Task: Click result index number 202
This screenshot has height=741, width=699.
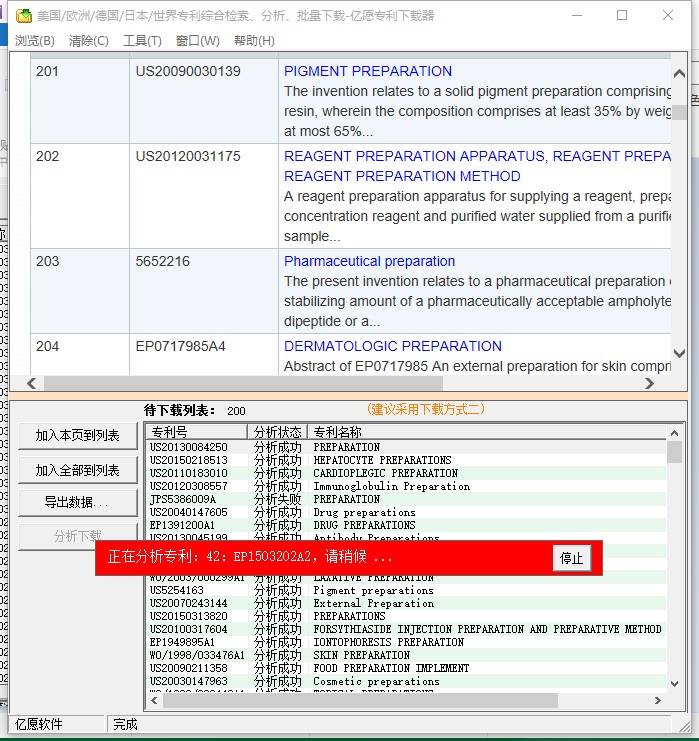Action: pos(47,156)
